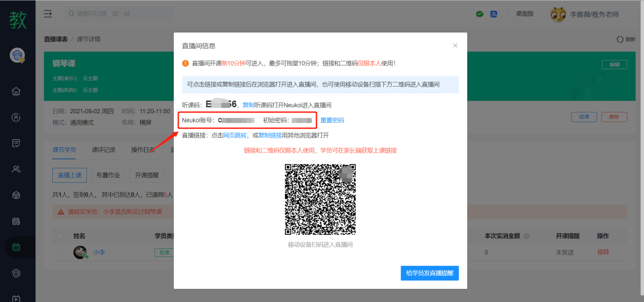
Task: Open 李雅薇/教务老师 user menu
Action: tap(594, 14)
